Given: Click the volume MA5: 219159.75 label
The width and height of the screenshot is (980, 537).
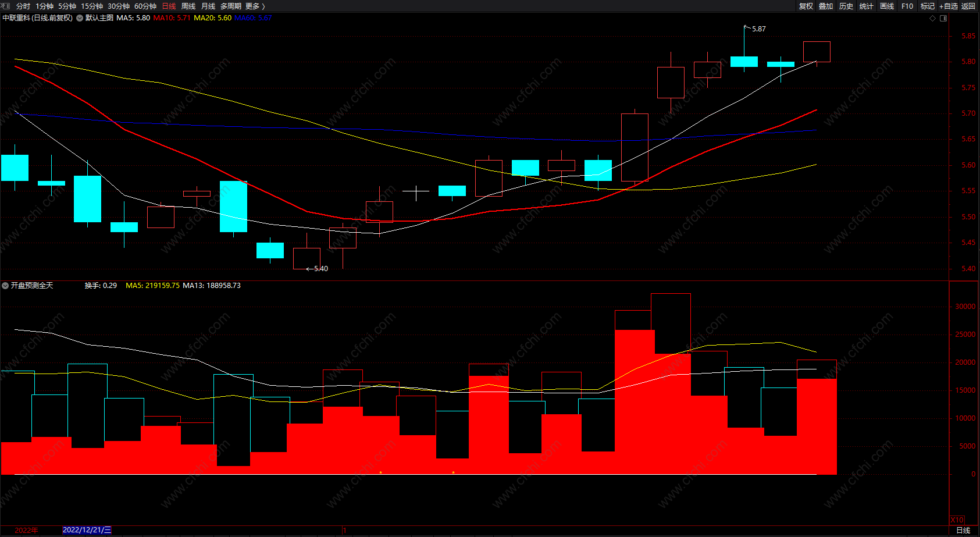Looking at the screenshot, I should [152, 286].
